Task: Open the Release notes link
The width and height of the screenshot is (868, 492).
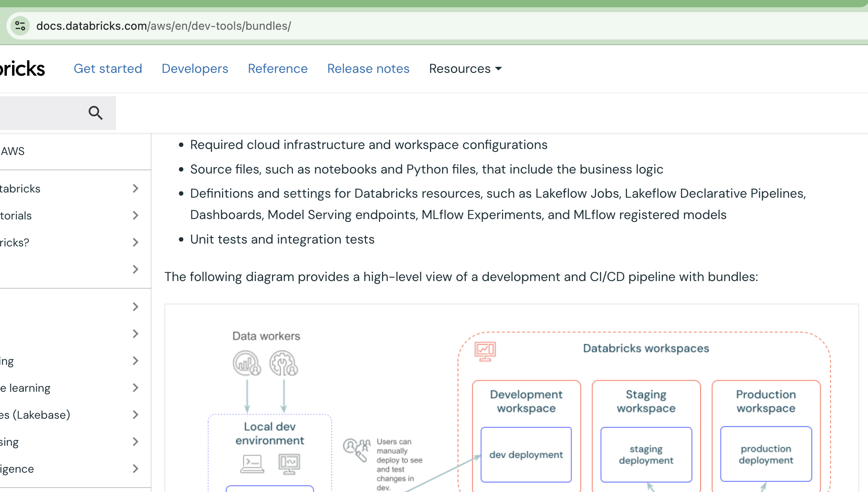Action: (x=368, y=68)
